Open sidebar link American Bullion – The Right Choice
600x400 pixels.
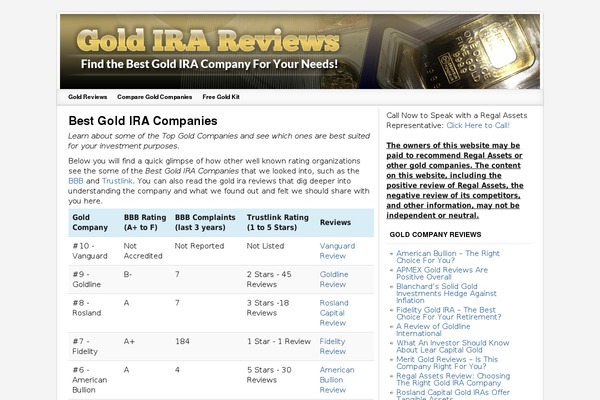pyautogui.click(x=448, y=257)
